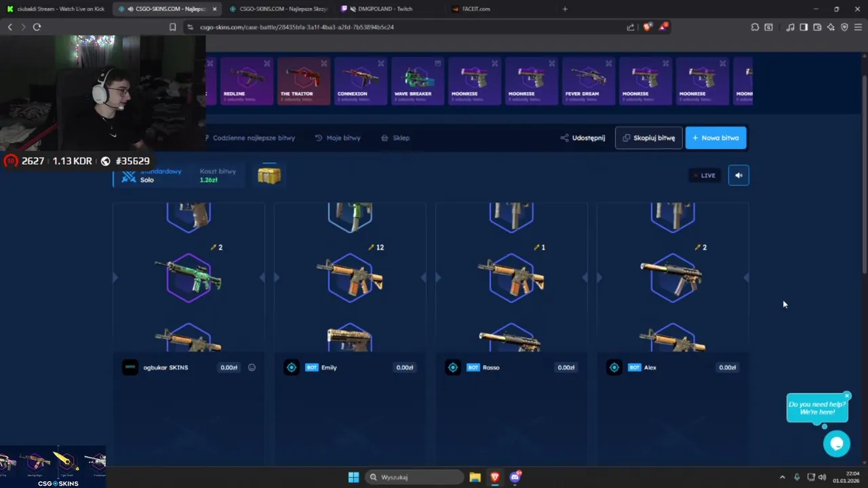This screenshot has height=488, width=868.
Task: Open a new browser tab
Action: pos(565,9)
